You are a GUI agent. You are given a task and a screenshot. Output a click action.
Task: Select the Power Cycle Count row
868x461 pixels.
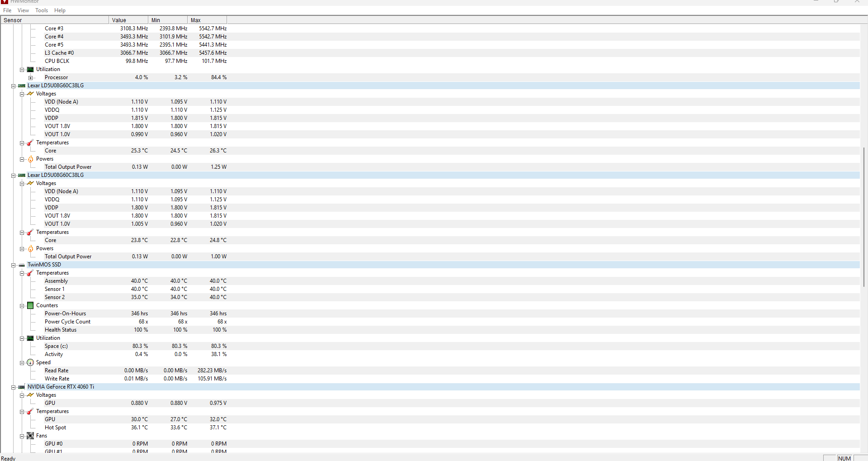pyautogui.click(x=430, y=322)
